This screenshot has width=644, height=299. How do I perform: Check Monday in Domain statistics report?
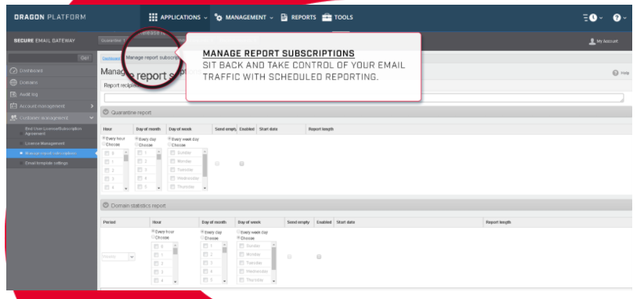pyautogui.click(x=241, y=254)
